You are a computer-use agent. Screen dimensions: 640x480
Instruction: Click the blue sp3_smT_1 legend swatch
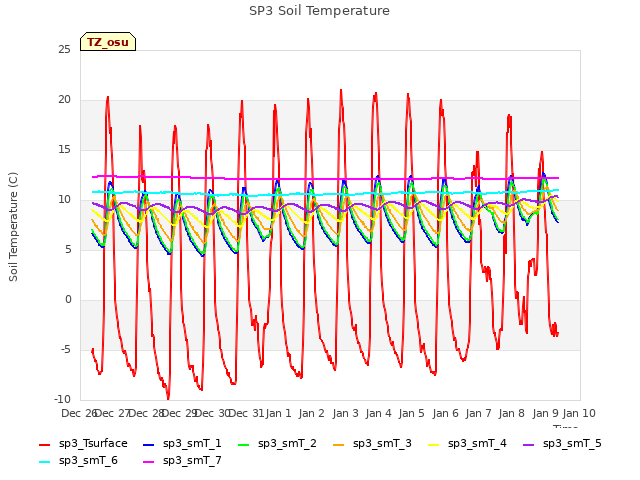(x=149, y=444)
